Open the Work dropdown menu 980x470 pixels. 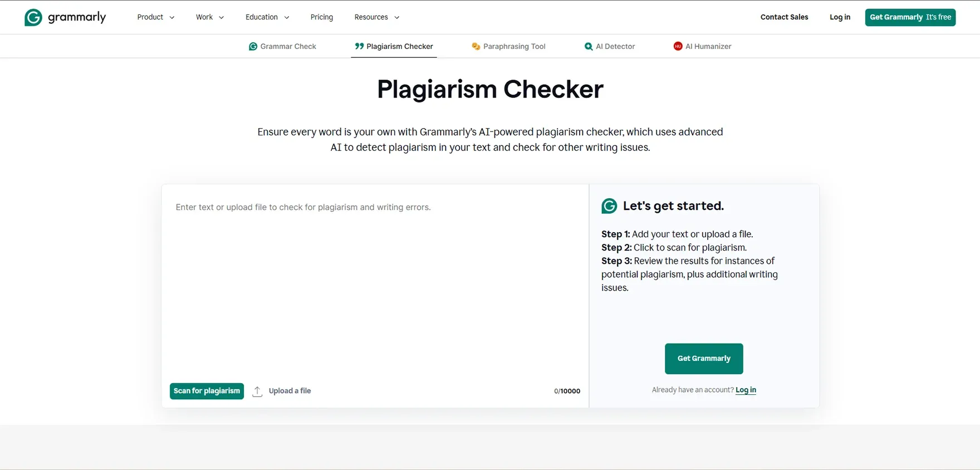tap(210, 17)
